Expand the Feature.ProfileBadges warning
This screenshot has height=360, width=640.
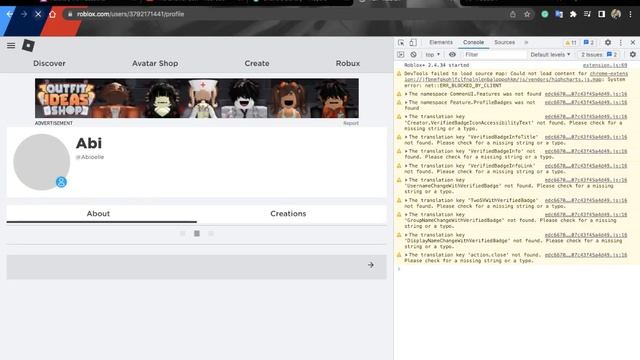pyautogui.click(x=406, y=102)
